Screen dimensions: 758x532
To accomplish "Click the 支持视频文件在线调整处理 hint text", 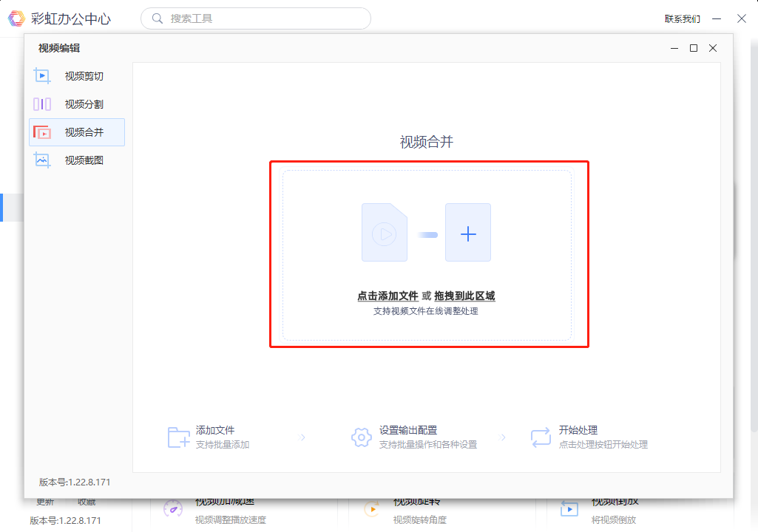I will point(426,311).
